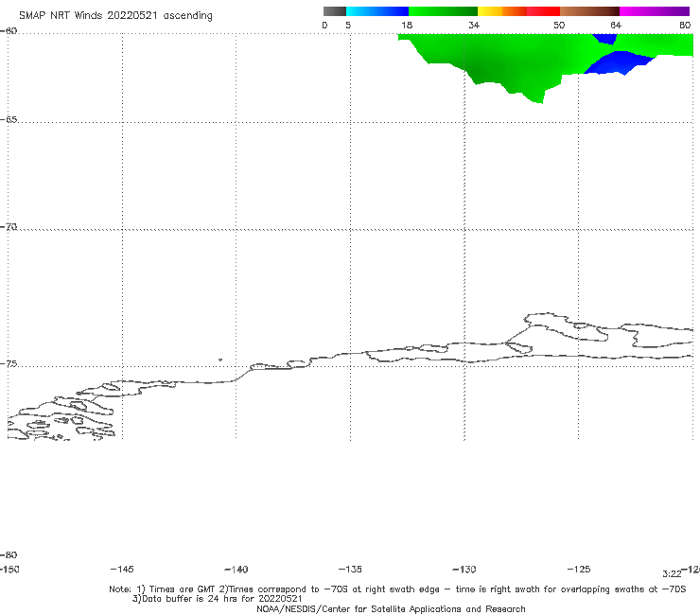This screenshot has width=700, height=615.
Task: Click latitude label '-75'
Action: [9, 364]
